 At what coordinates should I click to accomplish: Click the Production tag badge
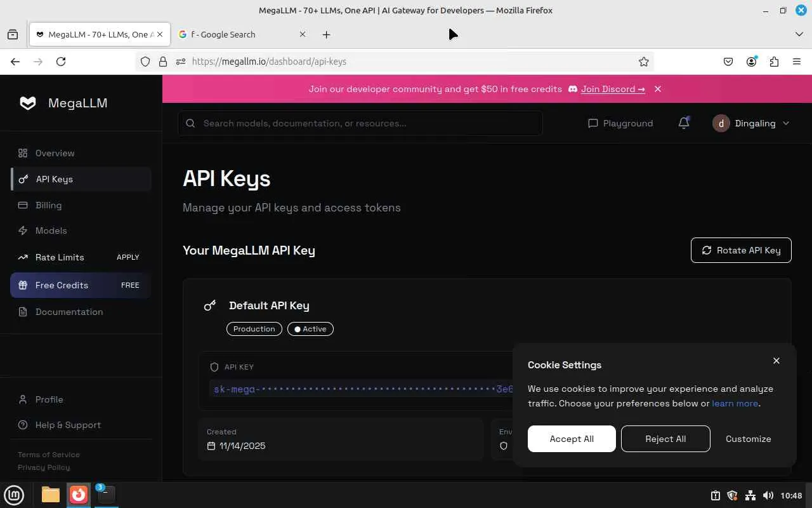pos(254,329)
